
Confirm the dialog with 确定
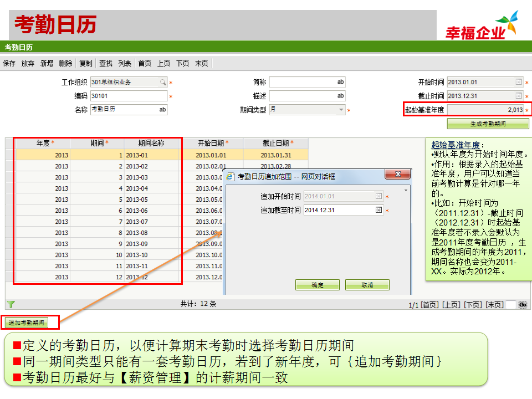(317, 284)
